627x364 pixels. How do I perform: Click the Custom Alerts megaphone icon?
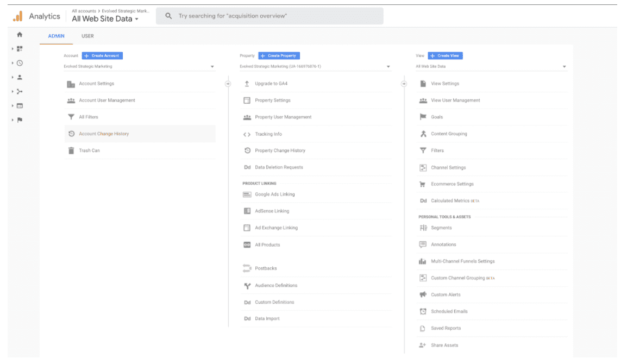(423, 295)
